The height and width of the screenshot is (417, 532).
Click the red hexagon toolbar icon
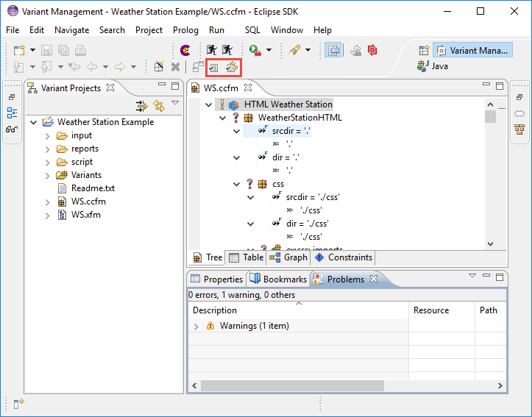click(372, 50)
